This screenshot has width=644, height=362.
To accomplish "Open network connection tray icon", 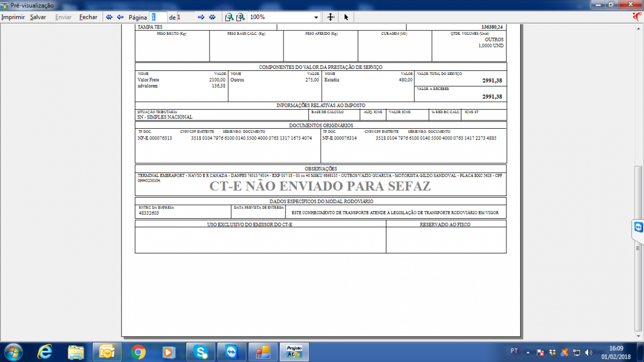I will 577,352.
